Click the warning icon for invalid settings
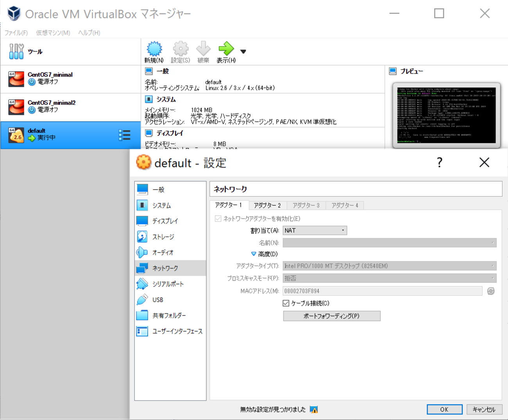 [x=314, y=409]
